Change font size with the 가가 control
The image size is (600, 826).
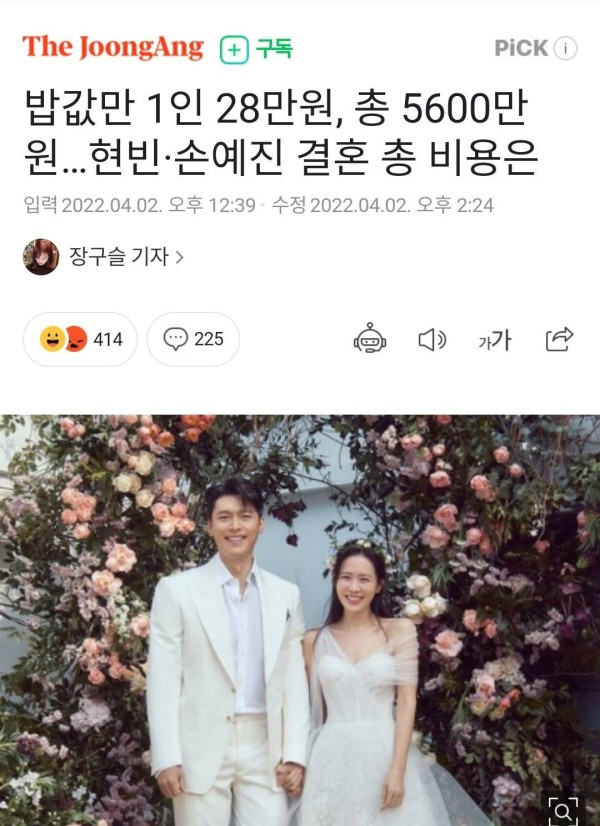click(x=494, y=340)
